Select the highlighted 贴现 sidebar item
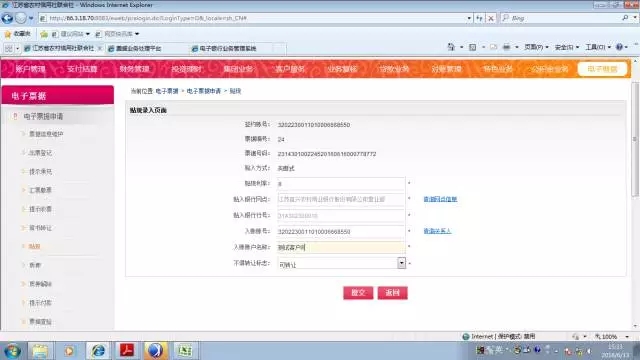 [x=35, y=247]
